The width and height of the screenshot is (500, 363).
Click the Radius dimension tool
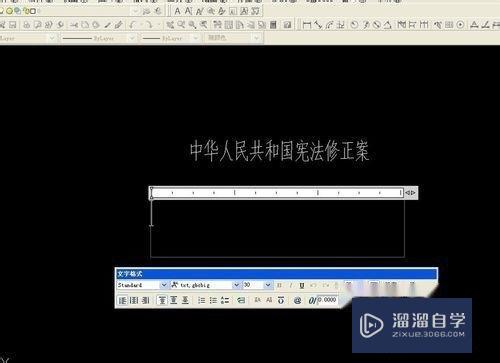click(x=354, y=25)
